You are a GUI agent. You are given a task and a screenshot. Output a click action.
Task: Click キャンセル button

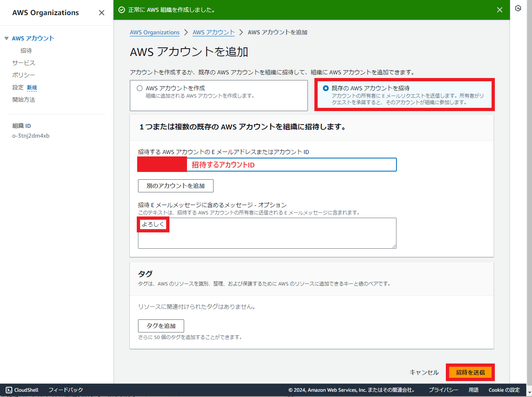424,372
